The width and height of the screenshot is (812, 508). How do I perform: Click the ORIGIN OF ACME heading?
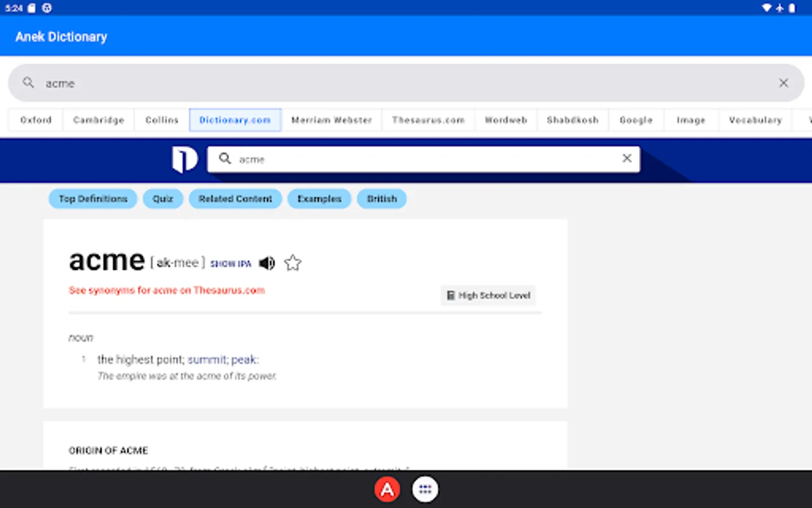click(x=108, y=450)
